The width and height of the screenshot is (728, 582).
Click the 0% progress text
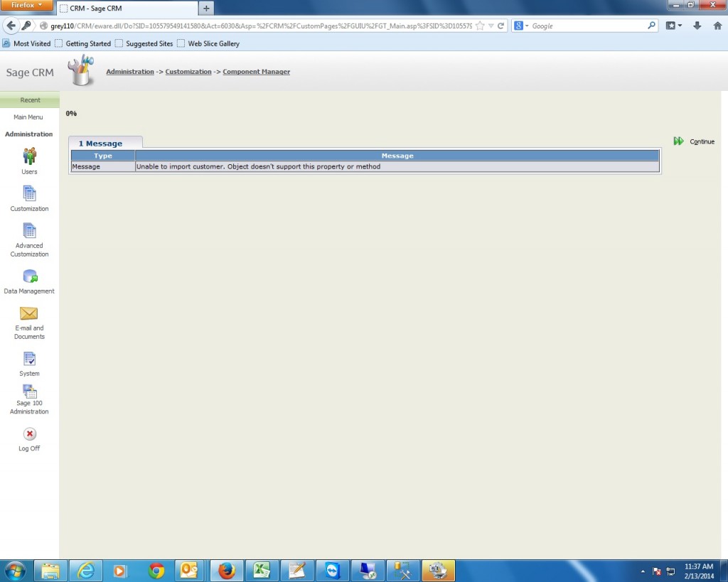click(x=71, y=113)
